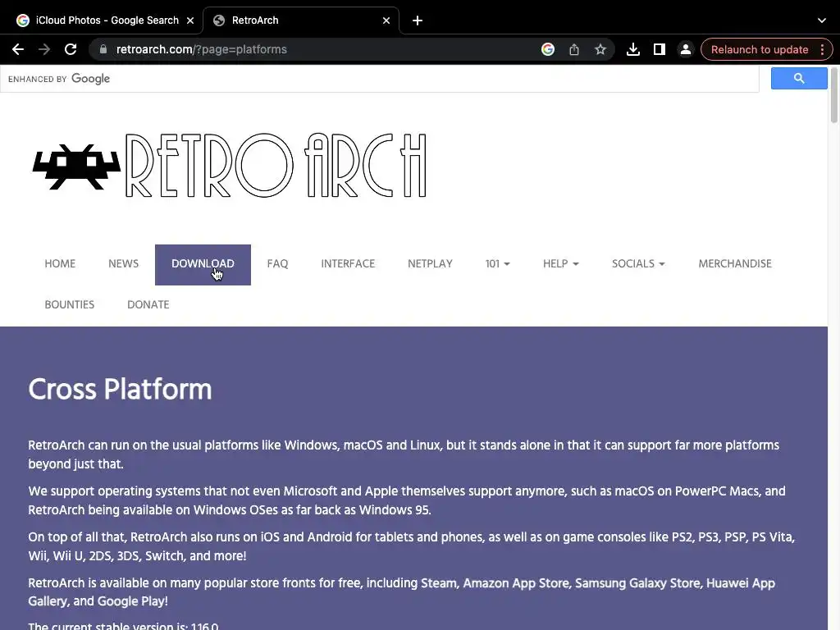Expand the HELP dropdown menu

tap(561, 263)
